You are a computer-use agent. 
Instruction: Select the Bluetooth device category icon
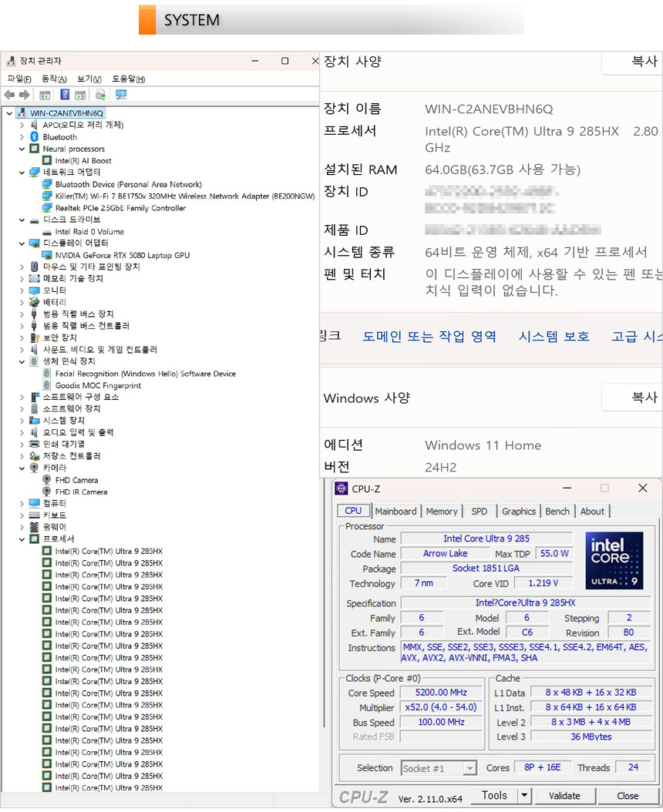tap(35, 137)
